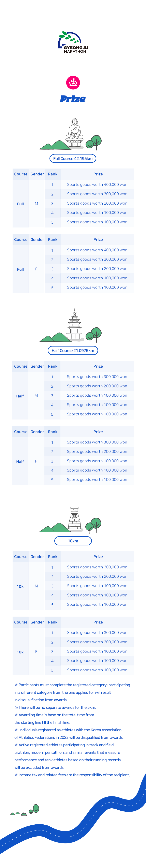Click the Rank header in Full male table

[x=53, y=174]
